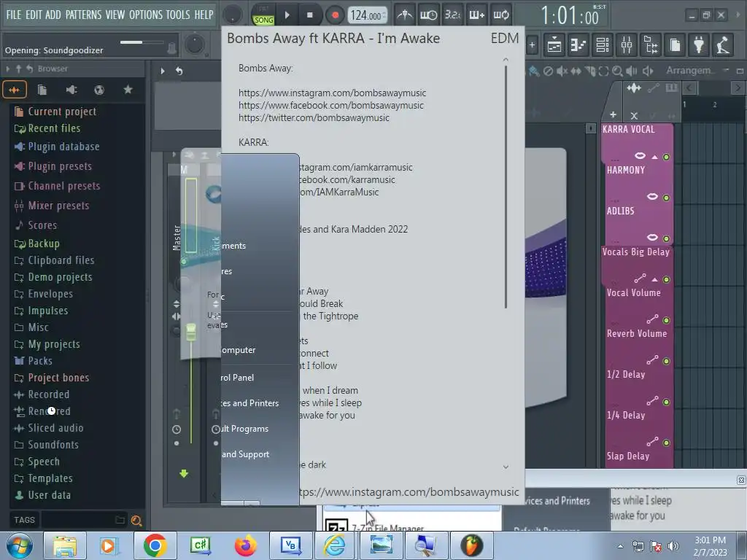Open the FILE menu

tap(14, 15)
